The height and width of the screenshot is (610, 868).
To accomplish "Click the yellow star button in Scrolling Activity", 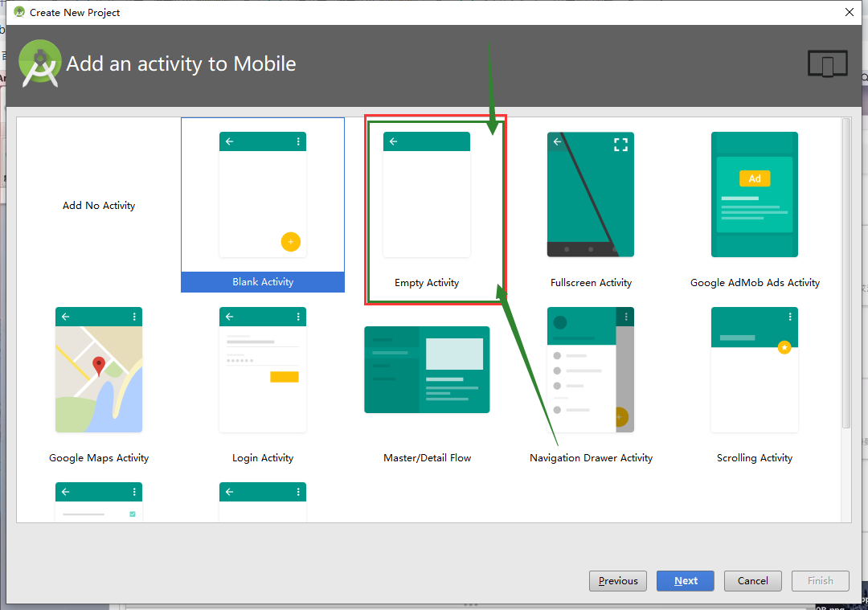I will (784, 348).
